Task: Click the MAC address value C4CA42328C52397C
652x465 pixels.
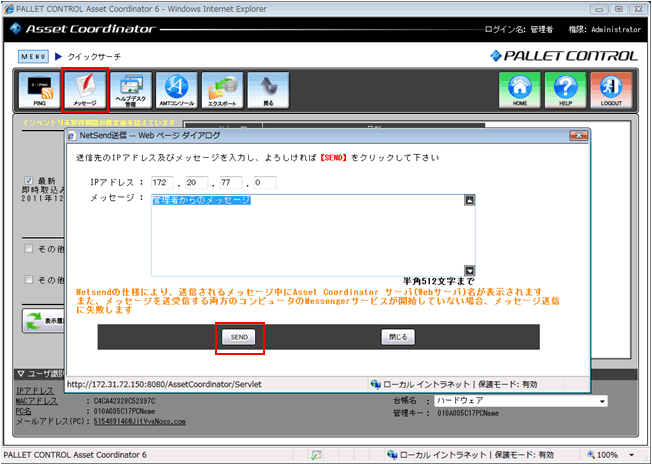Action: 125,401
